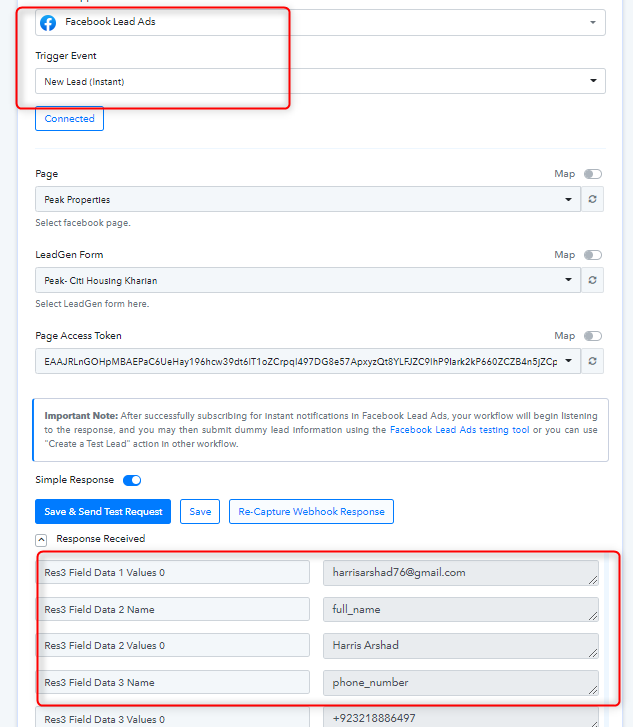The height and width of the screenshot is (727, 633).
Task: Click resize handle of harrisarshad76@gmail.com field
Action: (x=593, y=580)
